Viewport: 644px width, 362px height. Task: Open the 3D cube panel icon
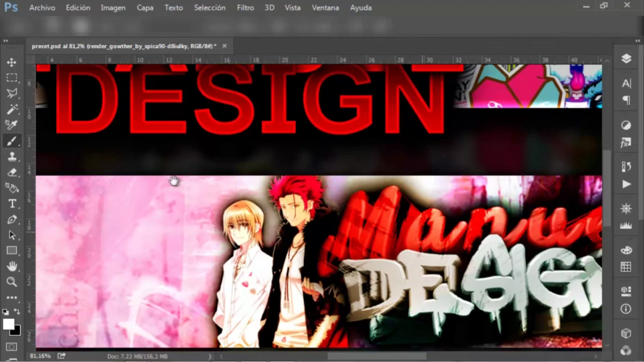(626, 333)
